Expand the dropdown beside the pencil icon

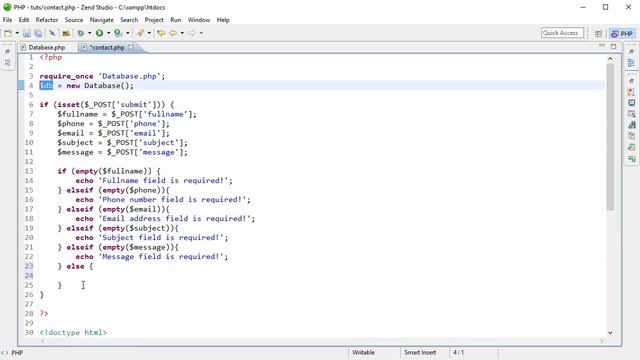[149, 33]
